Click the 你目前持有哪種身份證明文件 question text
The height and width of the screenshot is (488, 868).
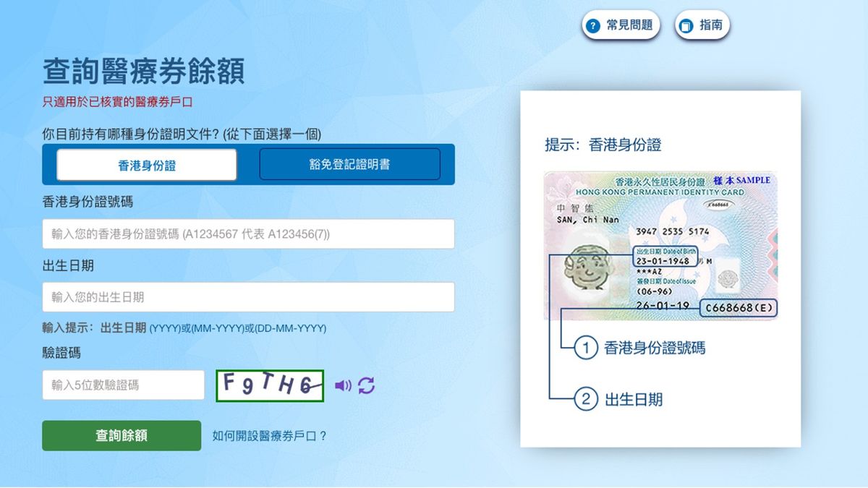[x=182, y=134]
